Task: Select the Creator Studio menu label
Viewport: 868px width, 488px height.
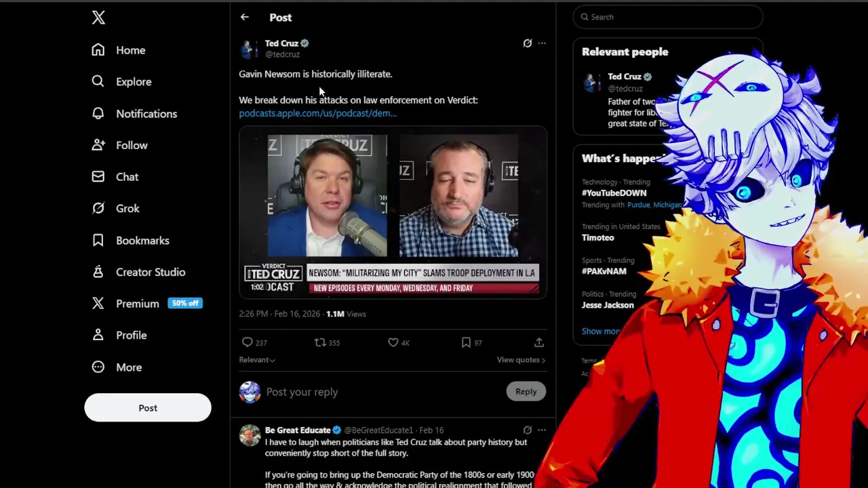Action: [x=151, y=272]
